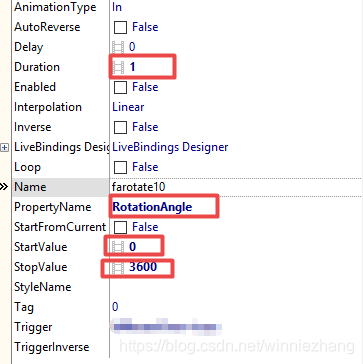Select the Enabled property label
Viewport: 363px width, 364px height.
click(x=35, y=87)
